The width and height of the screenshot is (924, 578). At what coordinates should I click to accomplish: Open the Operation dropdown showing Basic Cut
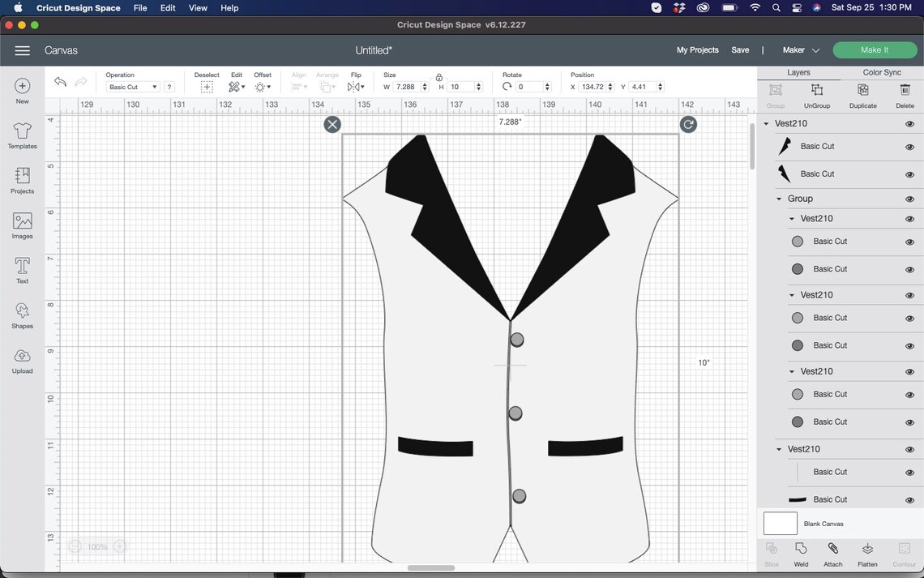[x=131, y=87]
